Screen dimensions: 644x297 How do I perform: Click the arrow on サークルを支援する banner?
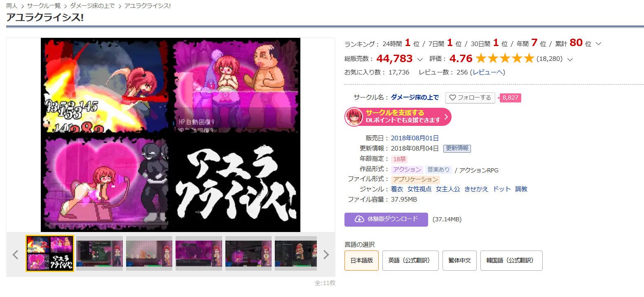[x=445, y=117]
